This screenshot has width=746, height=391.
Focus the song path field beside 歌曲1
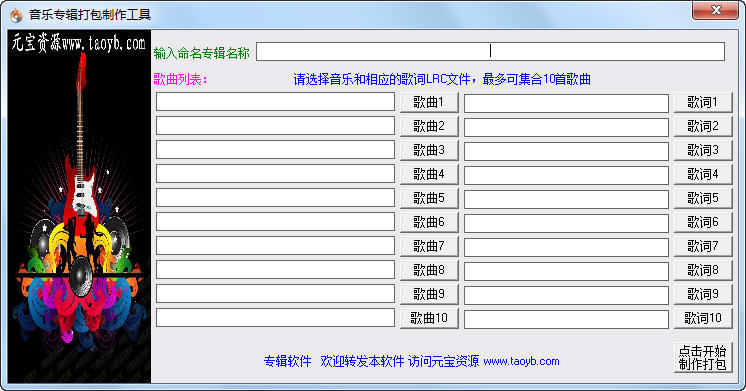(x=275, y=102)
